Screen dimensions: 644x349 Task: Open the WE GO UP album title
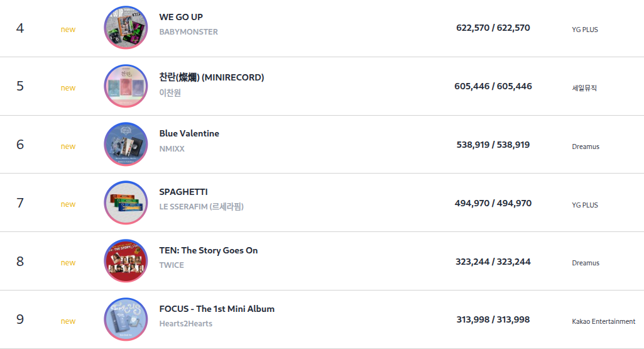click(x=181, y=17)
